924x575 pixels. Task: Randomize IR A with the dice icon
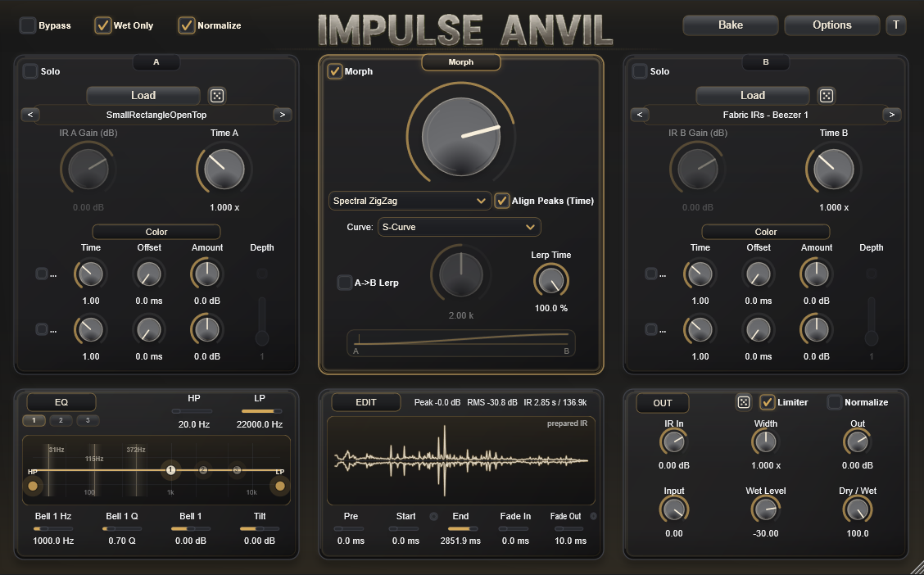click(x=217, y=96)
